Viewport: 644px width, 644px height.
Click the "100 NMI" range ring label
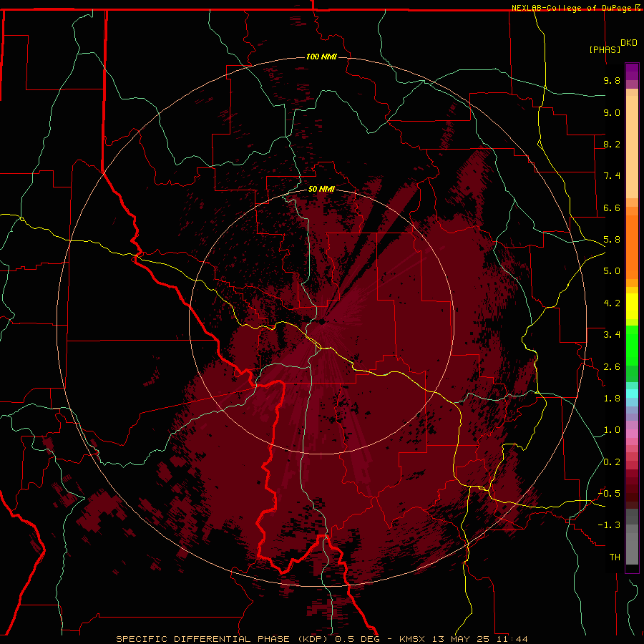321,57
